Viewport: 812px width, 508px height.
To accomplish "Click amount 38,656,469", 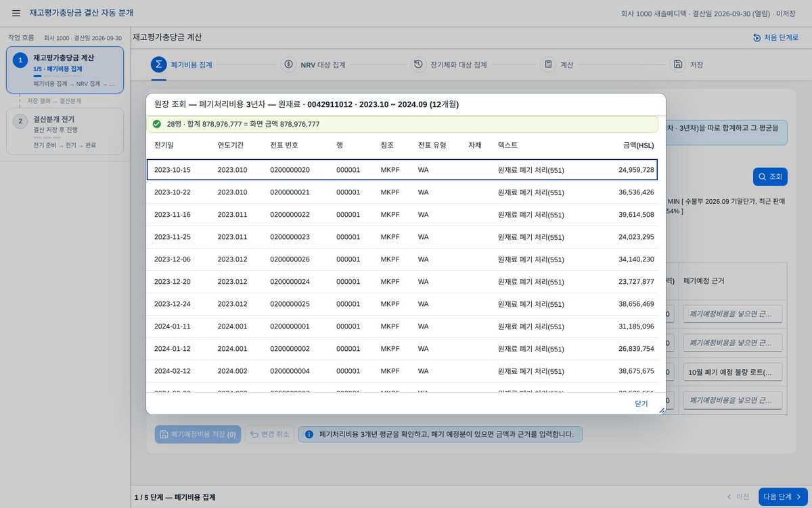I will [636, 304].
